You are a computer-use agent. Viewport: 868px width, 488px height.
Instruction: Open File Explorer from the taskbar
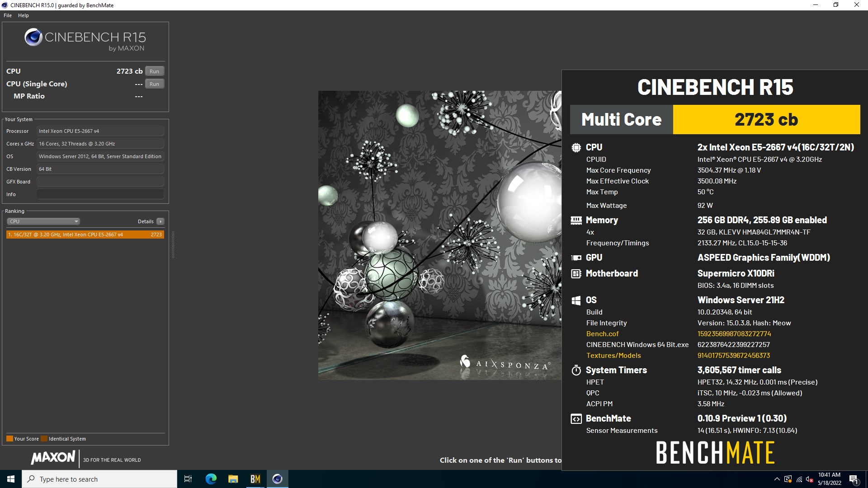pyautogui.click(x=233, y=479)
